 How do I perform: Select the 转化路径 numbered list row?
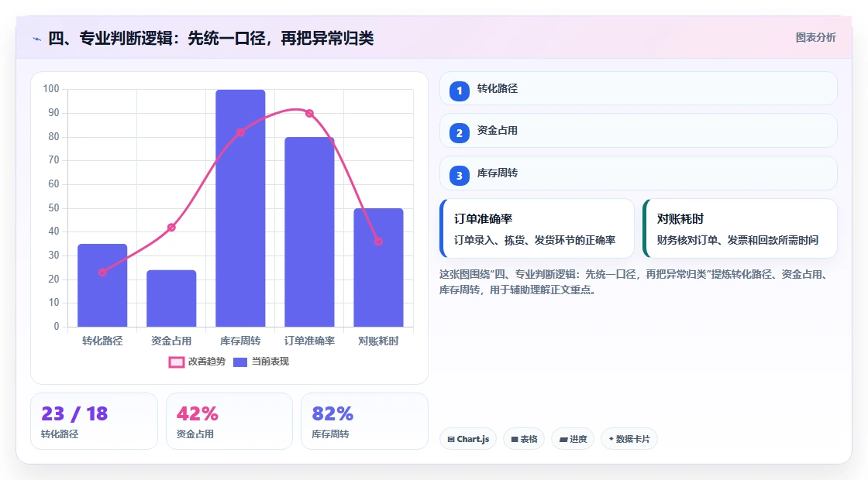[x=639, y=88]
